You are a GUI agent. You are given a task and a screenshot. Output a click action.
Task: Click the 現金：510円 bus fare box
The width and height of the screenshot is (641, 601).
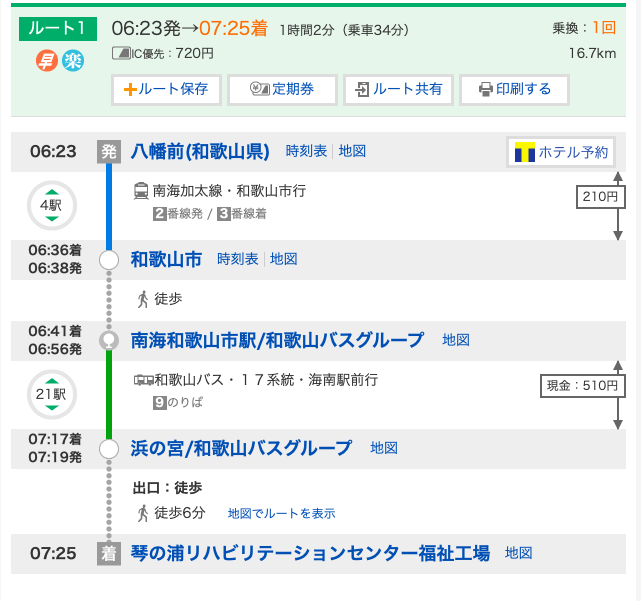click(x=583, y=386)
